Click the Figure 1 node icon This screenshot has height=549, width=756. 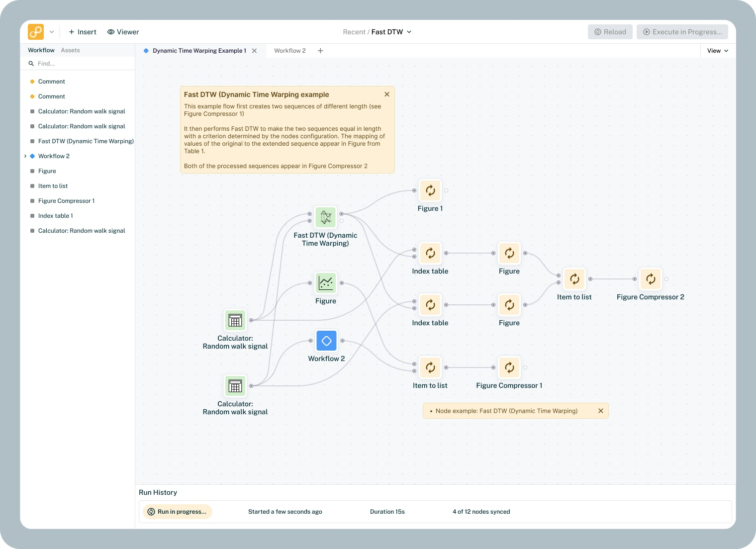point(430,190)
